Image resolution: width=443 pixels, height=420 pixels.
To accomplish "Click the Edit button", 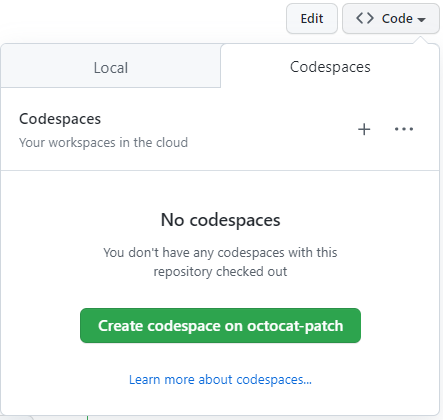I will coord(312,19).
